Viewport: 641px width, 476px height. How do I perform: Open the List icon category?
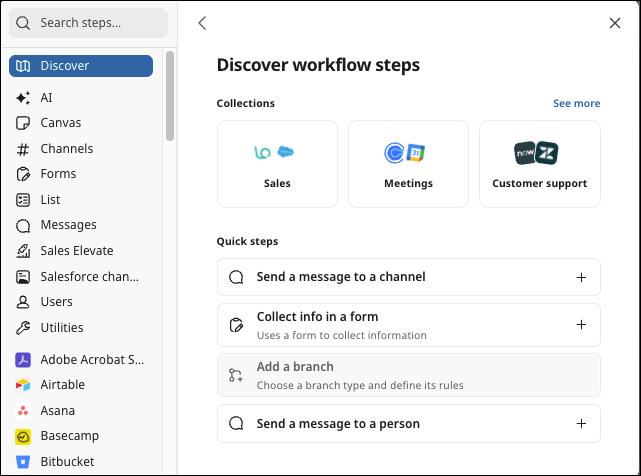click(23, 200)
